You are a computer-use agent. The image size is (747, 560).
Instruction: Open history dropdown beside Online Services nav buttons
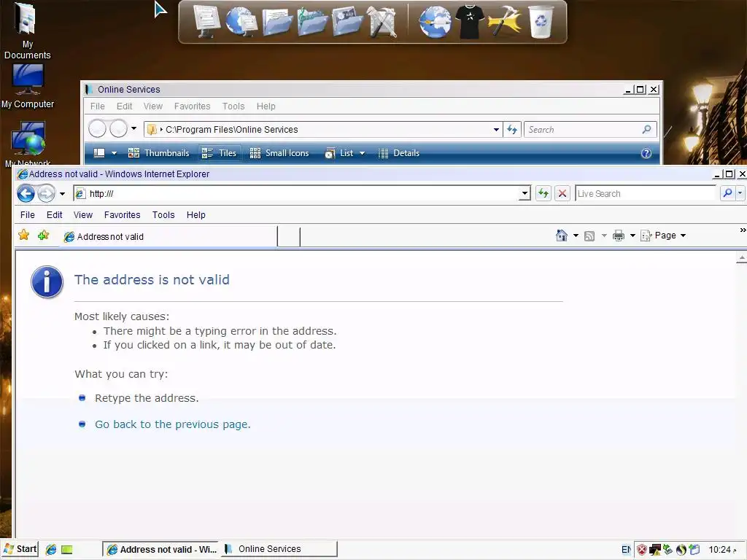click(134, 128)
